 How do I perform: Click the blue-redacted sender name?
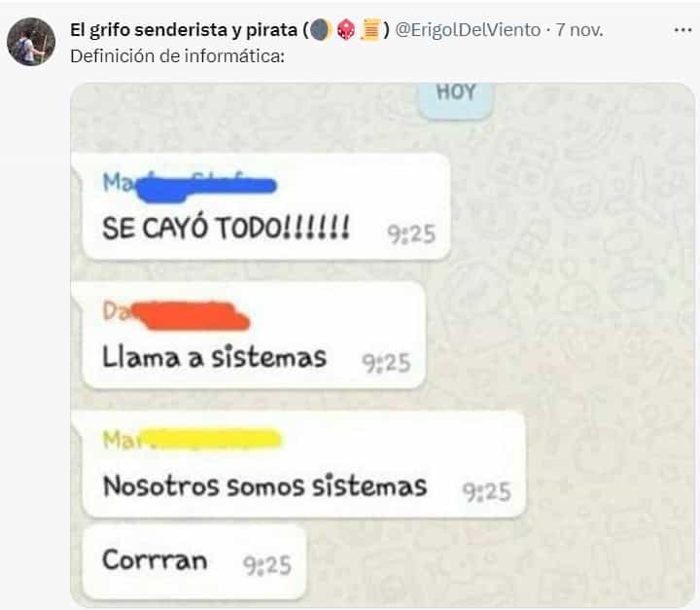(190, 185)
